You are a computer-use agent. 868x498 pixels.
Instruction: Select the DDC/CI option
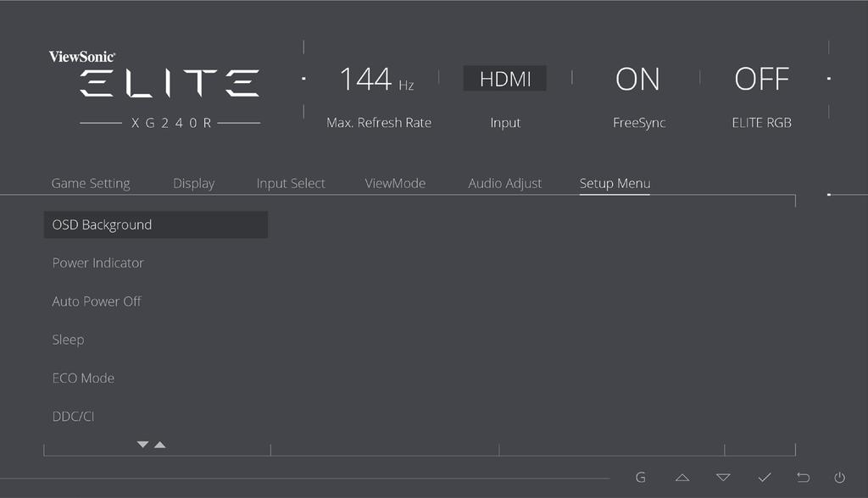click(73, 416)
